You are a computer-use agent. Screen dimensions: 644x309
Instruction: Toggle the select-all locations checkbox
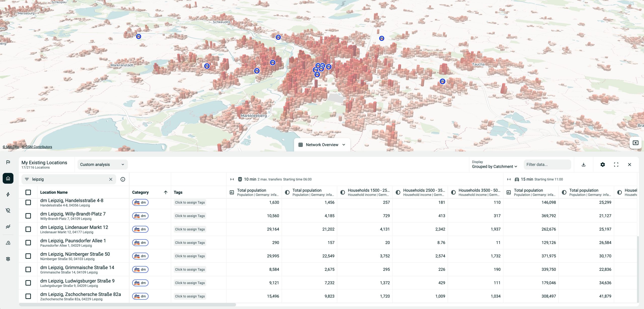tap(28, 192)
